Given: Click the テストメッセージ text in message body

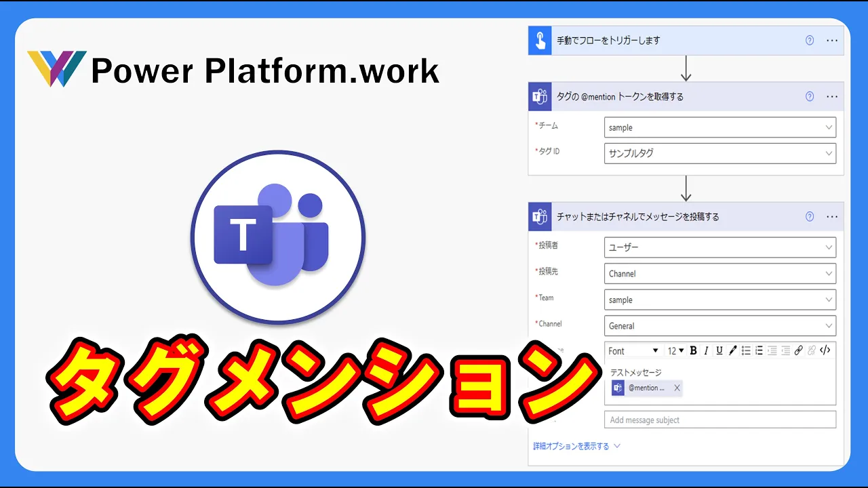Looking at the screenshot, I should [635, 372].
